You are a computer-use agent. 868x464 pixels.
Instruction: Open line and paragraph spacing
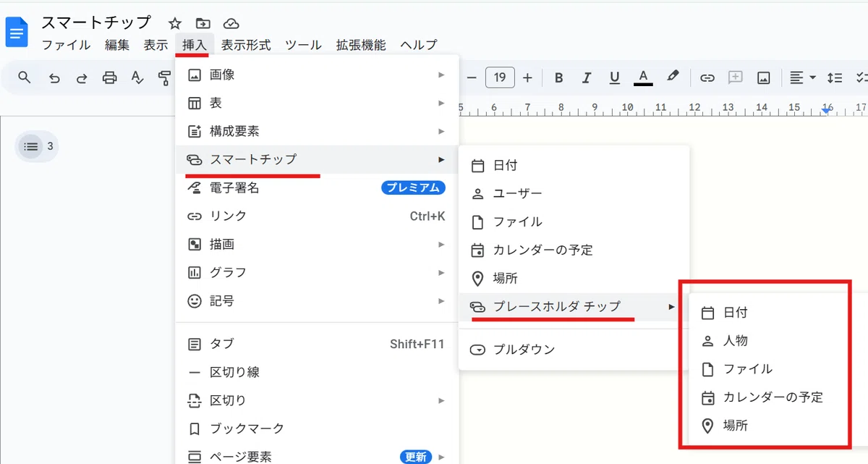coord(835,77)
